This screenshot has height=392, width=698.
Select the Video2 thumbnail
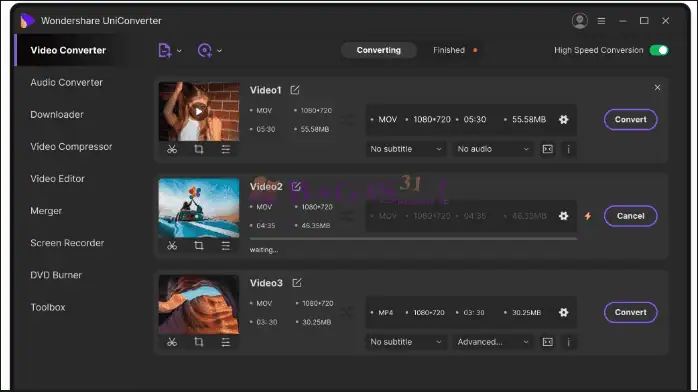point(199,208)
